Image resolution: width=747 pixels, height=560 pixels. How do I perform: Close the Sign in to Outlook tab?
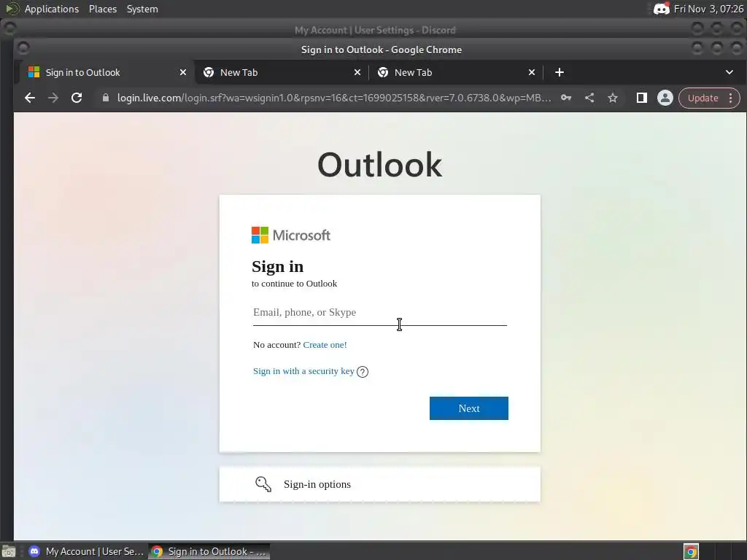[183, 72]
